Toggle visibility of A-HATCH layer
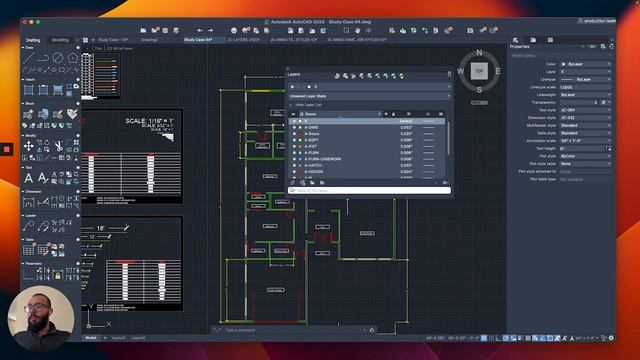The height and width of the screenshot is (360, 640). (x=294, y=165)
